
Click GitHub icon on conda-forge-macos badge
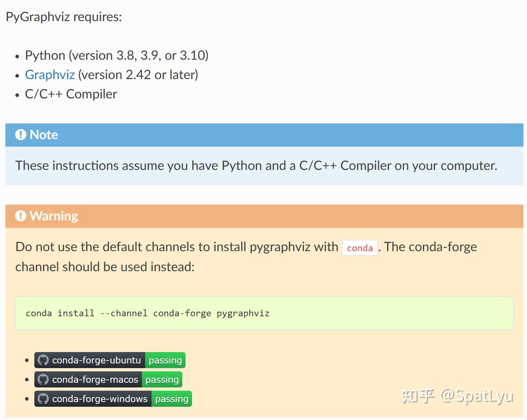[43, 380]
